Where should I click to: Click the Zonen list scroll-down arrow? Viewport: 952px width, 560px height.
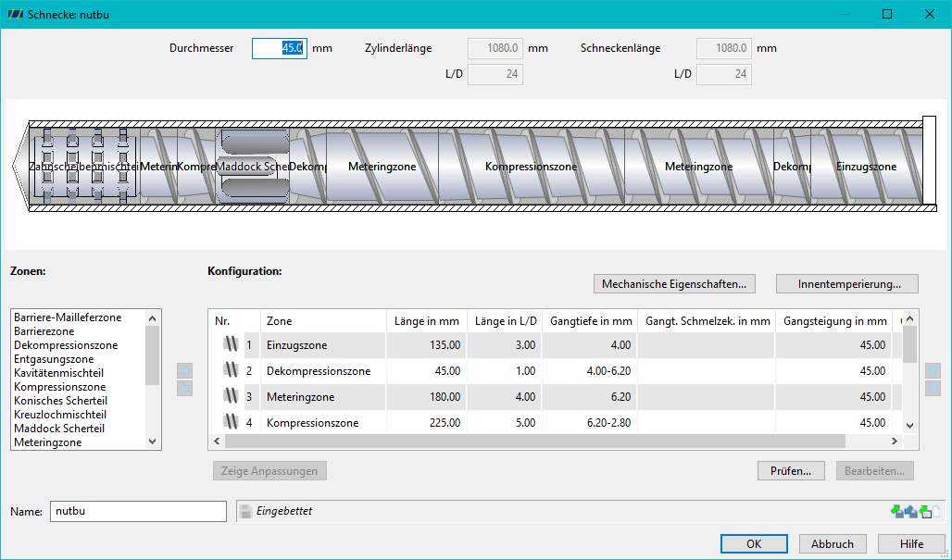[x=153, y=442]
